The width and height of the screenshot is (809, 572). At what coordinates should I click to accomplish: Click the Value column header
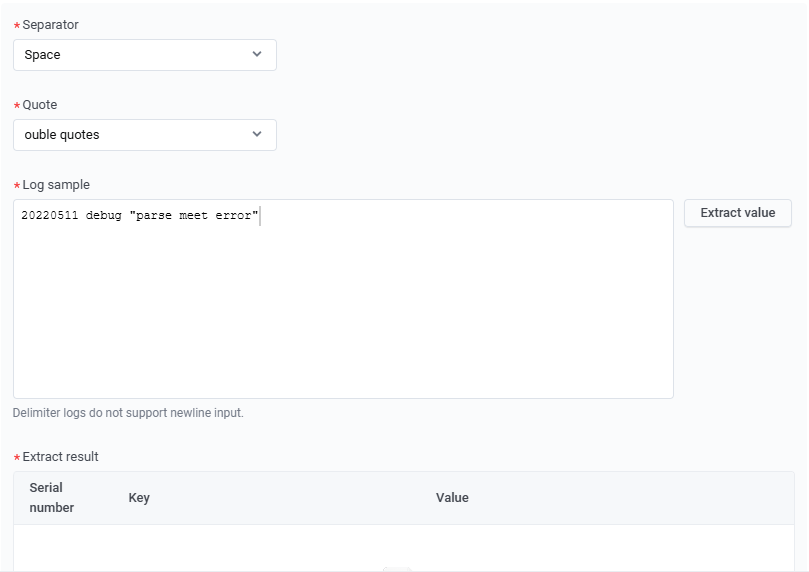[452, 498]
